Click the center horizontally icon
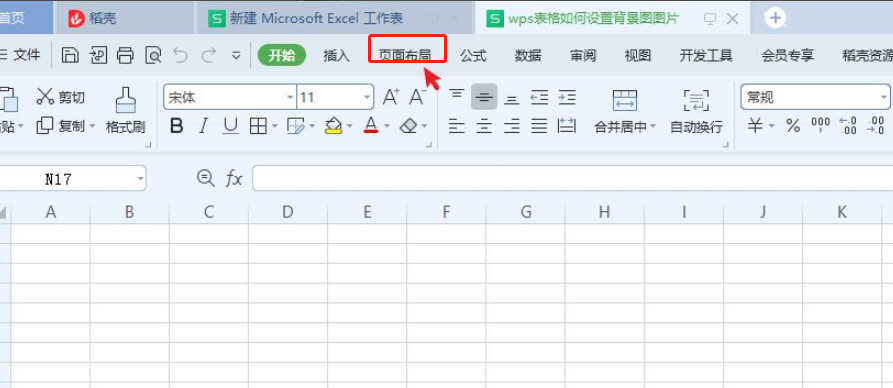Image resolution: width=893 pixels, height=388 pixels. click(484, 126)
